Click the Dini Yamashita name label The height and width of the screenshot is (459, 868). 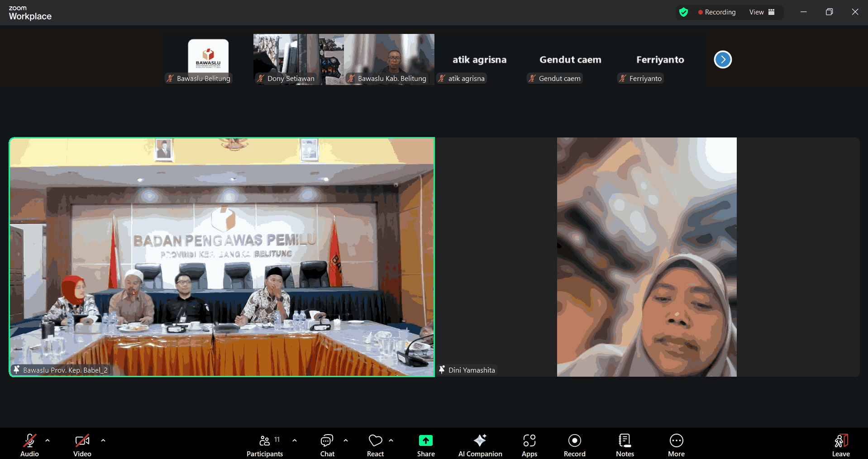(x=472, y=370)
